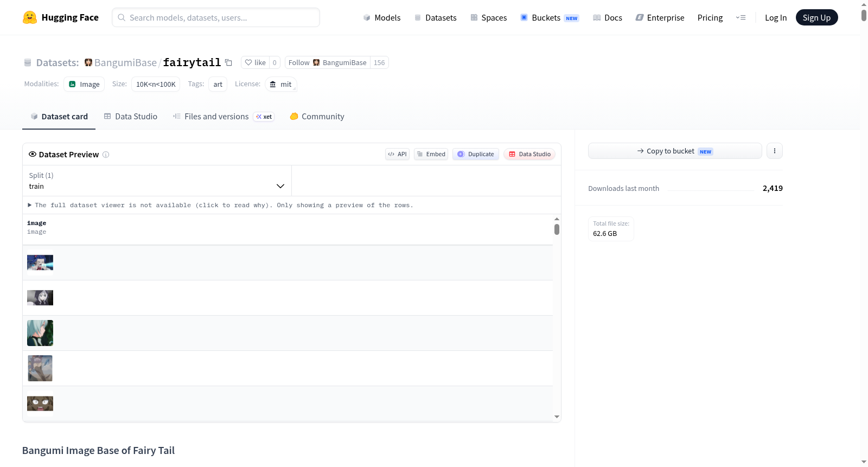Viewport: 868px width, 467px height.
Task: Click the fourth preview image thumbnail
Action: 40,368
